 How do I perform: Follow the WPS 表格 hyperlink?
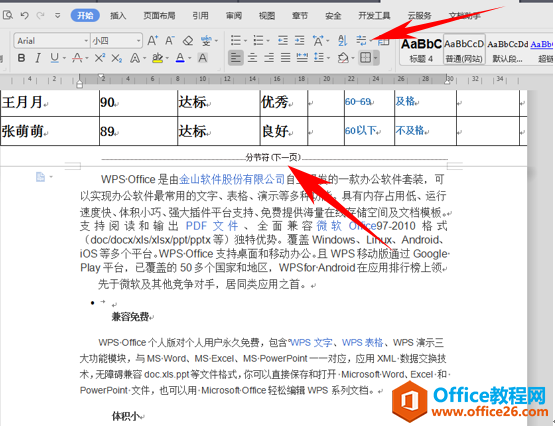(362, 343)
